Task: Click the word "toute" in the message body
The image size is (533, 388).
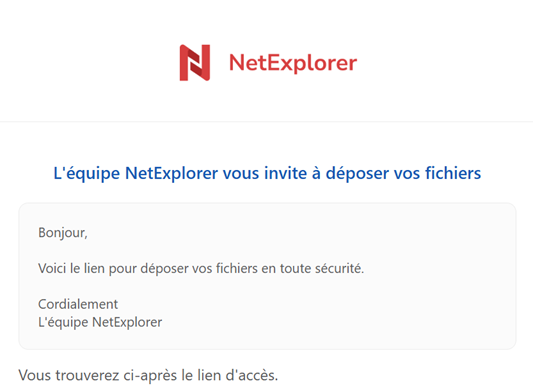Action: point(295,268)
